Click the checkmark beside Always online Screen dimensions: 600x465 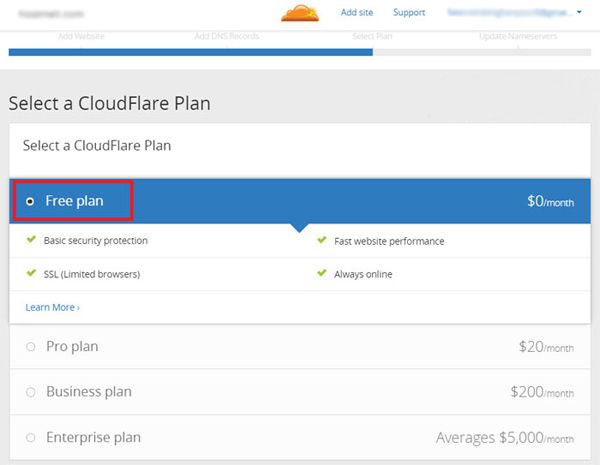point(322,273)
